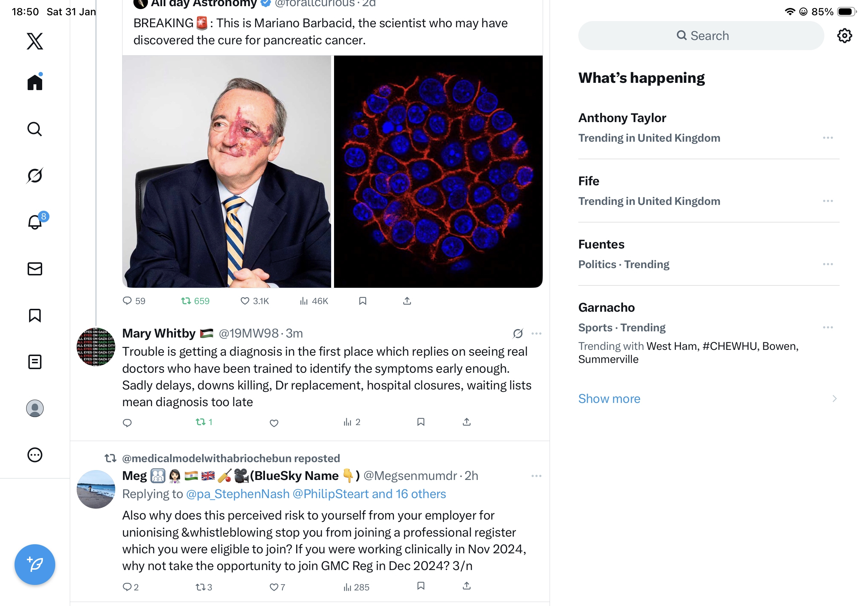
Task: Open Grok from the left sidebar
Action: 35,176
